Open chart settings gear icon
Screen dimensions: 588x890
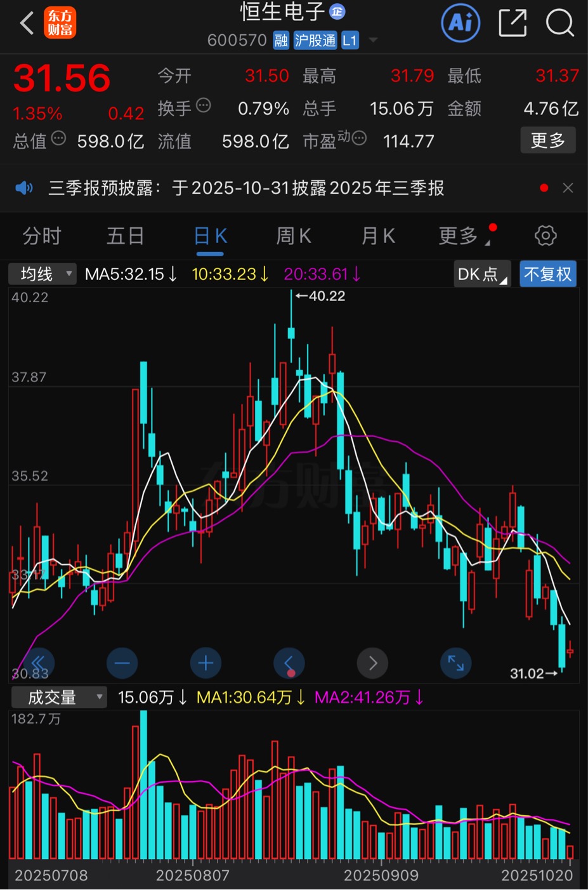tap(546, 236)
